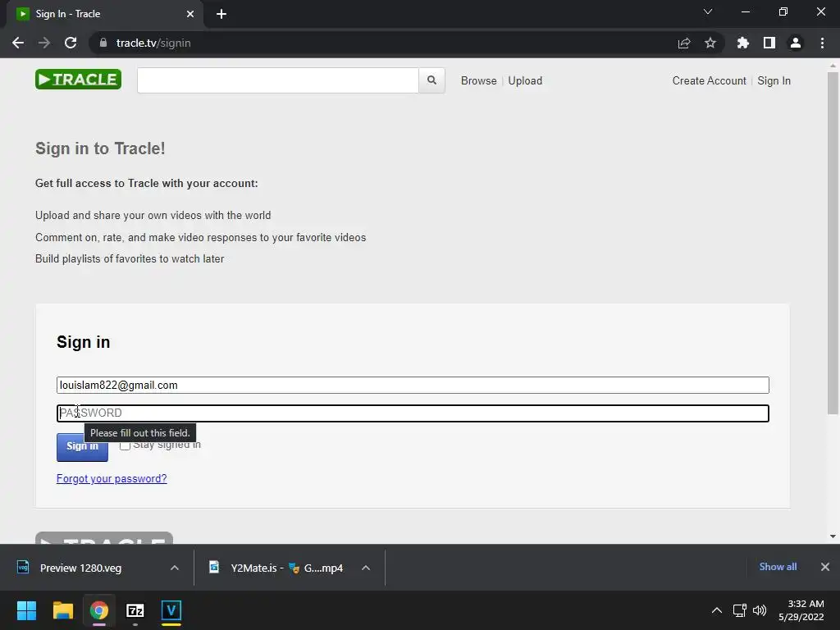Click the email field with louislam822@gmail.com

point(413,386)
